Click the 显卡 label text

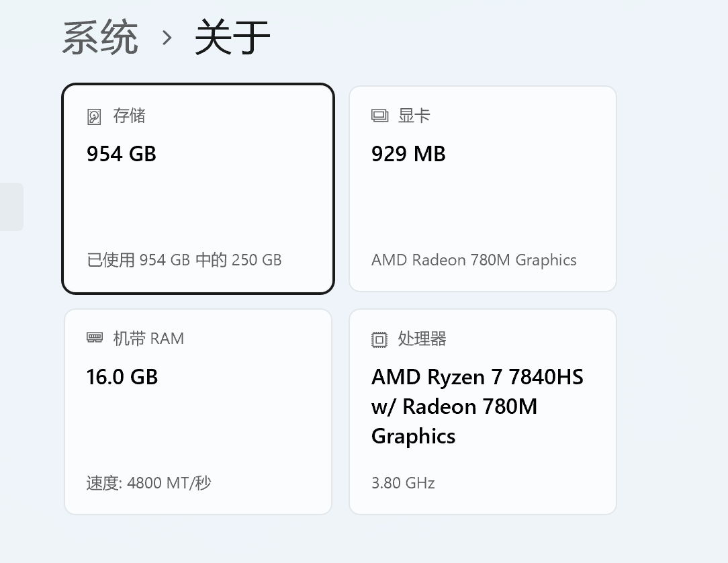pos(414,116)
